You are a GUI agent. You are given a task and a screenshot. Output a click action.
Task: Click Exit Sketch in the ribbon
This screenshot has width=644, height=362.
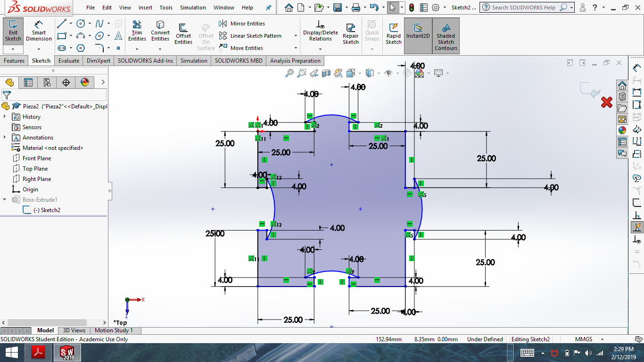coord(13,31)
